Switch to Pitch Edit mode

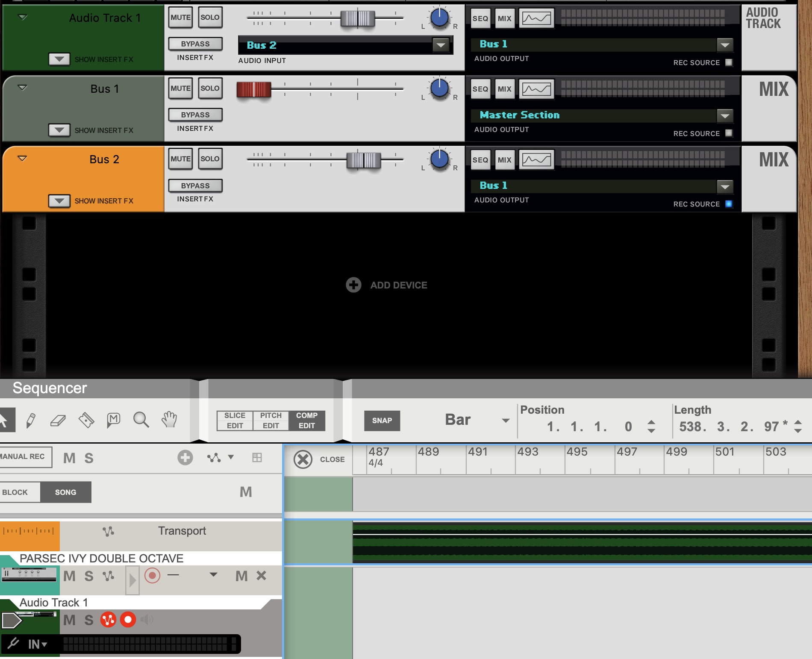point(271,421)
